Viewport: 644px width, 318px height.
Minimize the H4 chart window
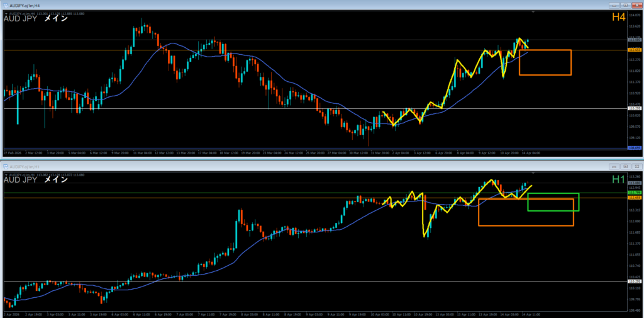click(x=613, y=6)
